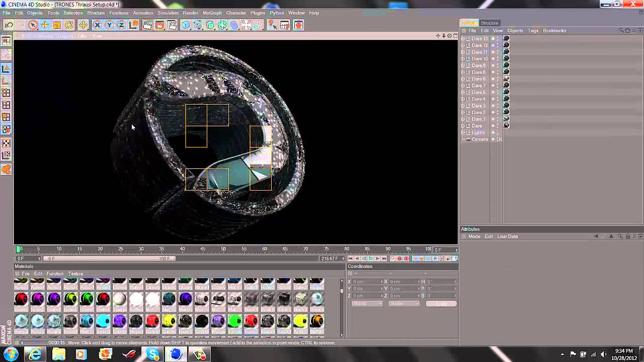Expand the Dare.5 object

coord(463,92)
